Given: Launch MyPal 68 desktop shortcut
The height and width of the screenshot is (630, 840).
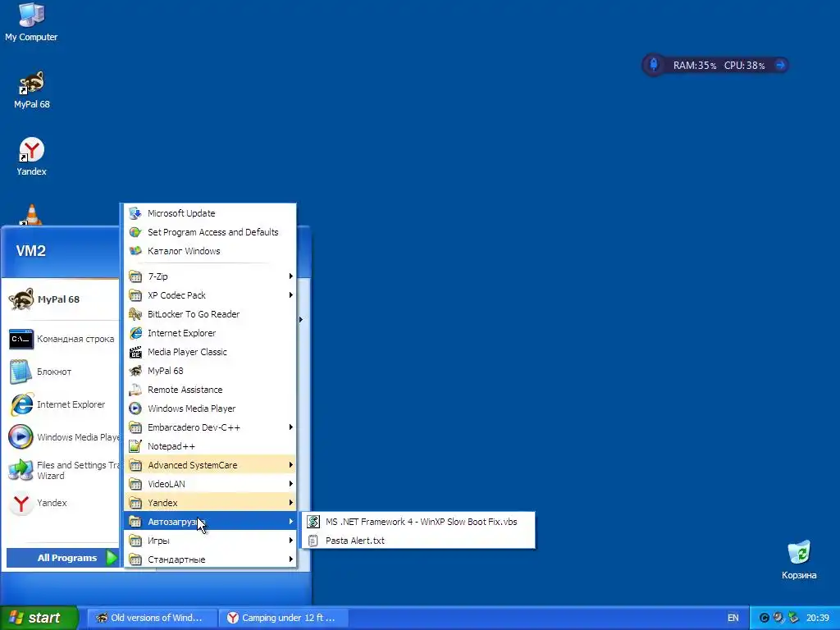Looking at the screenshot, I should [x=32, y=90].
